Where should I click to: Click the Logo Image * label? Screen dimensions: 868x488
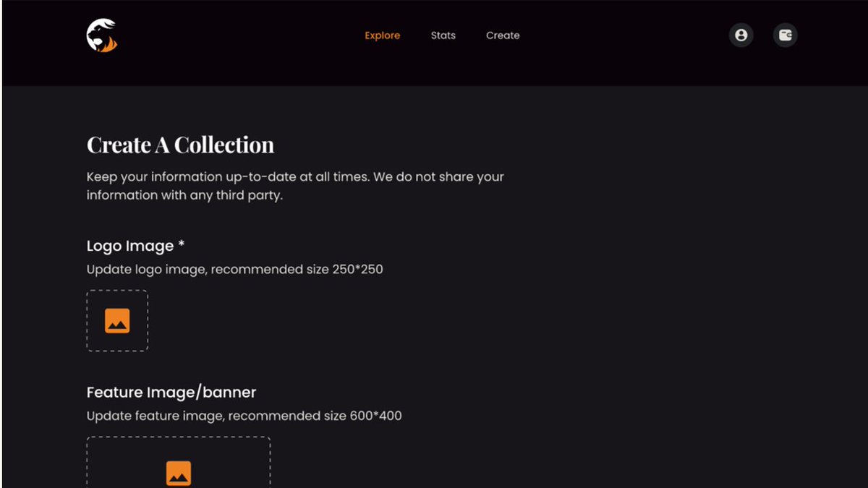pyautogui.click(x=135, y=246)
